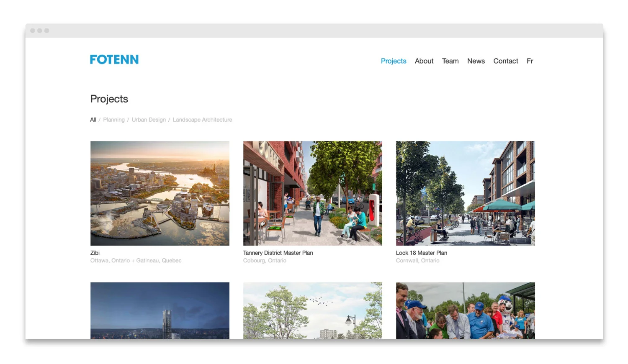Filter projects by Urban Design
Viewport: 628px width, 364px height.
149,120
